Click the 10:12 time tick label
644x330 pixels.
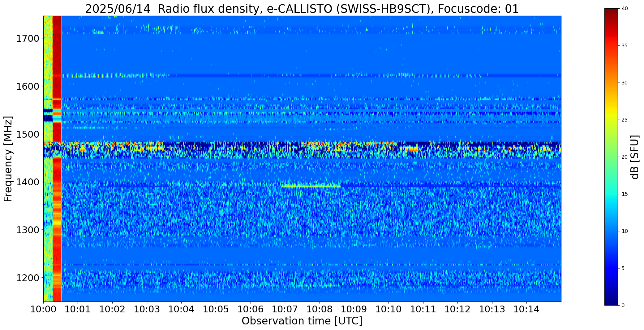click(x=458, y=309)
